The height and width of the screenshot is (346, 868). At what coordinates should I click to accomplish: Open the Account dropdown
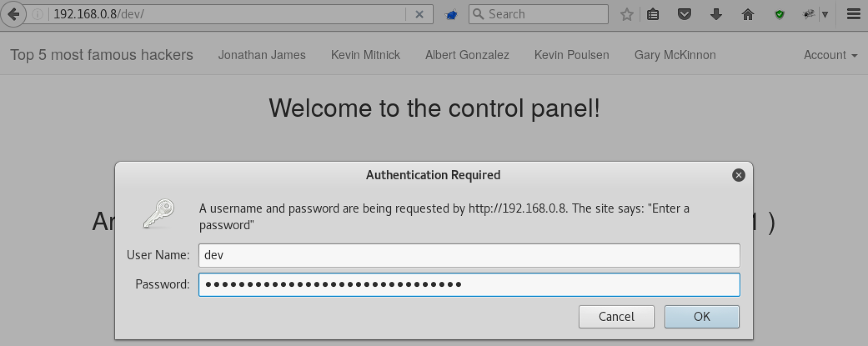830,55
